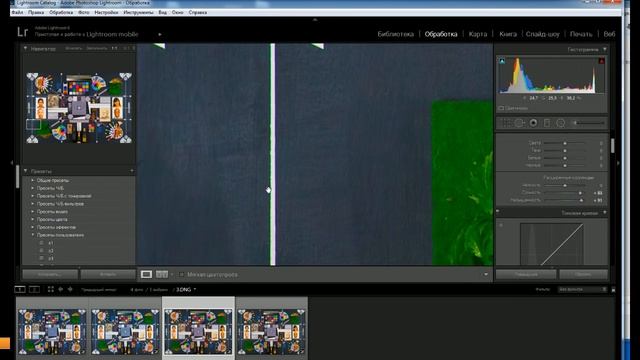Click the Вставить button
This screenshot has height=360, width=640.
coord(108,274)
